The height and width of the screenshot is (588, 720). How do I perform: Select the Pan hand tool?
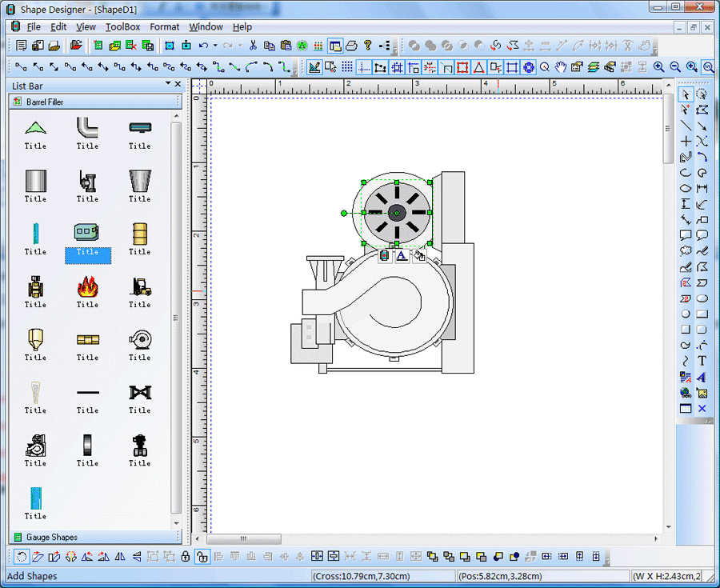coord(561,67)
